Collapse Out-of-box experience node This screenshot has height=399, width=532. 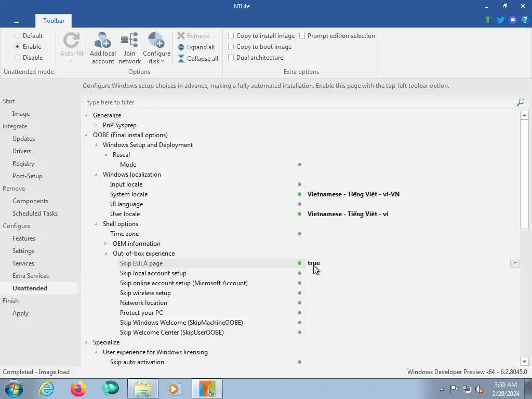[106, 254]
